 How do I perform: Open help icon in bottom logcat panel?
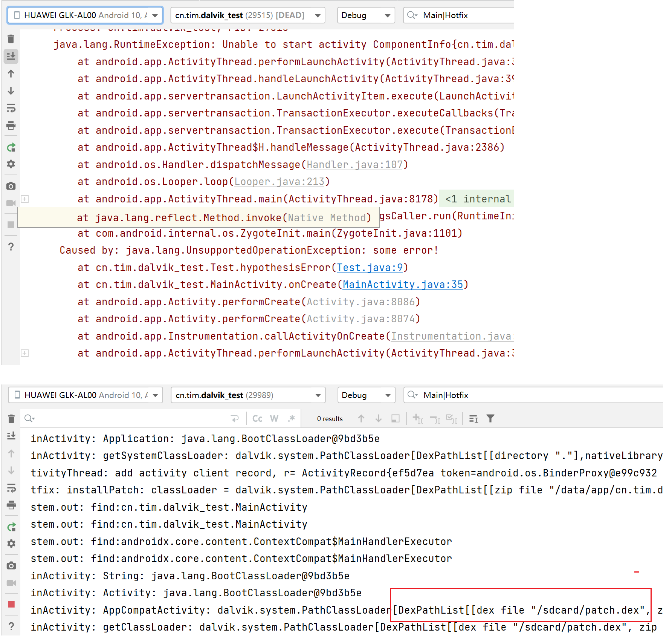[11, 626]
